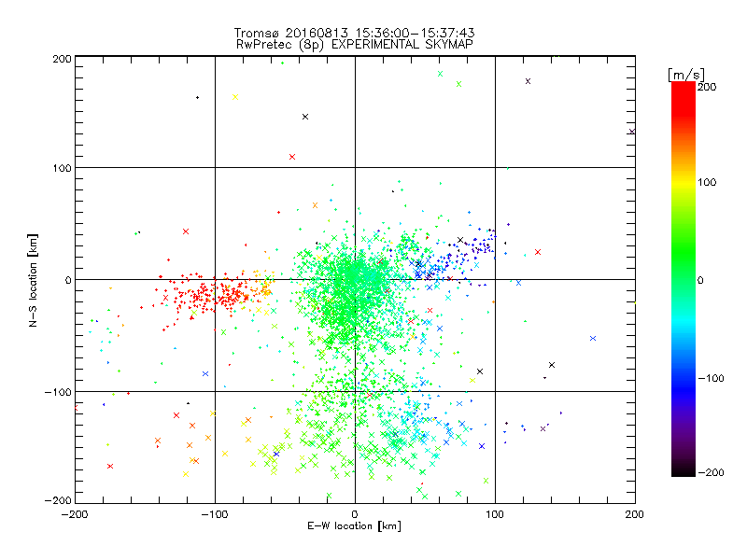Click E-W axis tick label "-100"
The height and width of the screenshot is (560, 747).
click(x=215, y=514)
